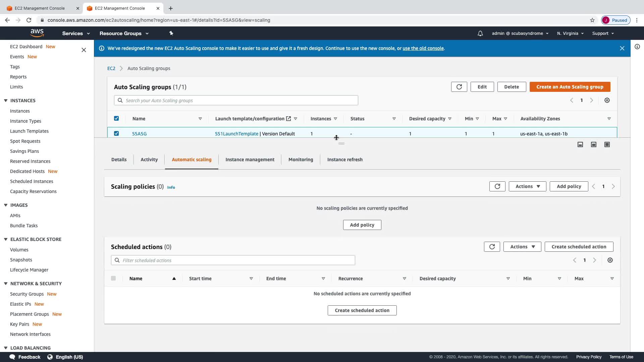Click the notifications bell icon

(480, 34)
